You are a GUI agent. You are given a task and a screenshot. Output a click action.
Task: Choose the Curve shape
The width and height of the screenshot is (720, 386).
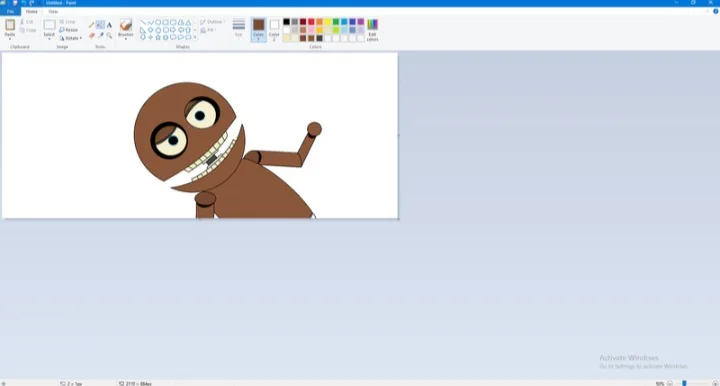150,22
